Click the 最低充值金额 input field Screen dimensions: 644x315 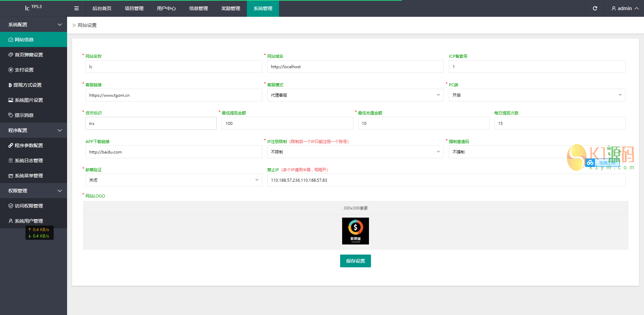click(x=424, y=123)
